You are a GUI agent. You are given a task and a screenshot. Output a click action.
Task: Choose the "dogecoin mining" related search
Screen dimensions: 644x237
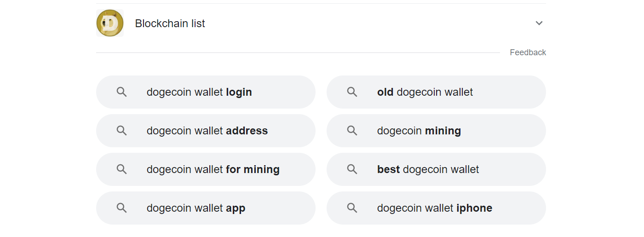click(419, 131)
